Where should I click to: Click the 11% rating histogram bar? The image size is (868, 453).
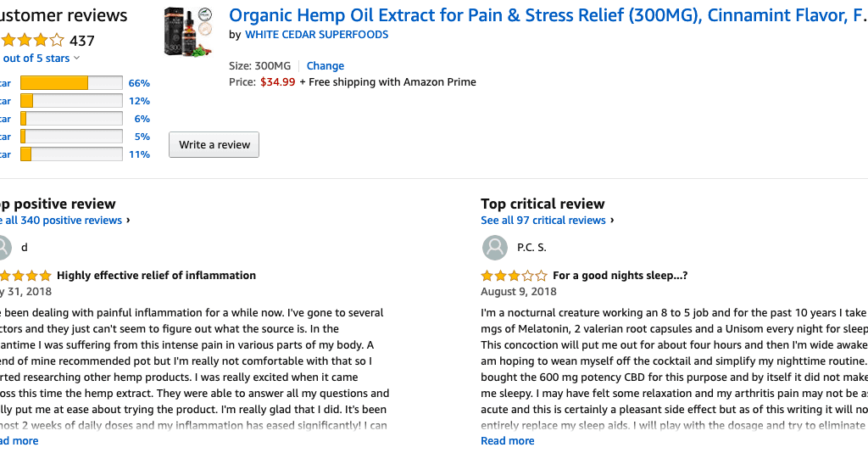tap(71, 154)
